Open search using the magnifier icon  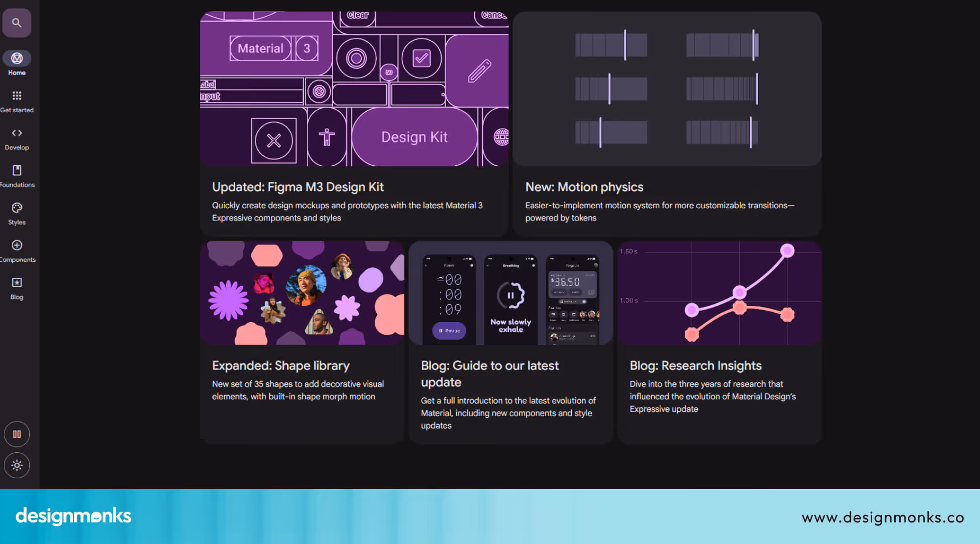pos(17,23)
